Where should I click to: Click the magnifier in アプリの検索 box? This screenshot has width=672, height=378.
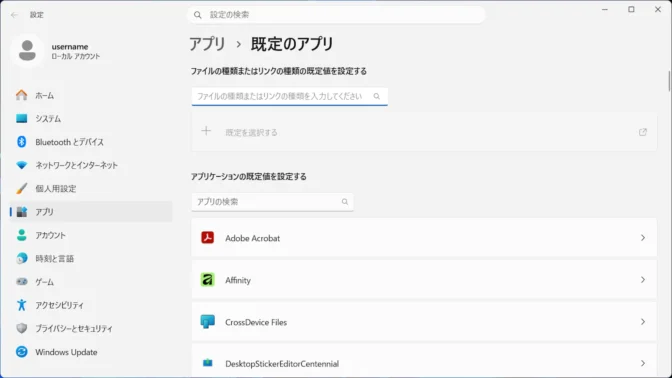(345, 201)
